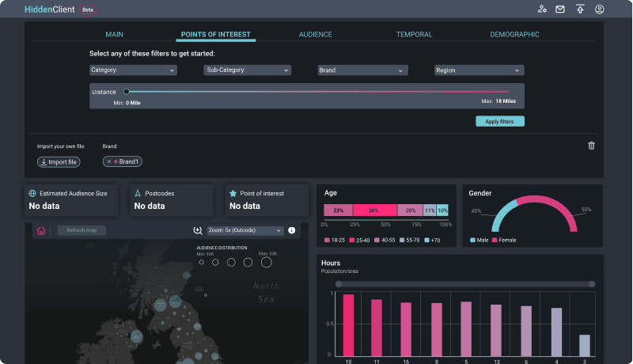This screenshot has height=364, width=633.
Task: Expand the Category dropdown
Action: click(132, 70)
